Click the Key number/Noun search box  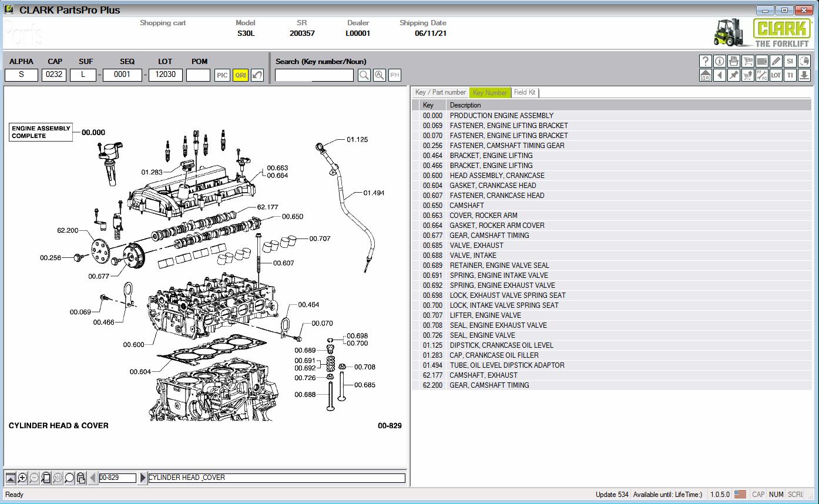tap(314, 75)
